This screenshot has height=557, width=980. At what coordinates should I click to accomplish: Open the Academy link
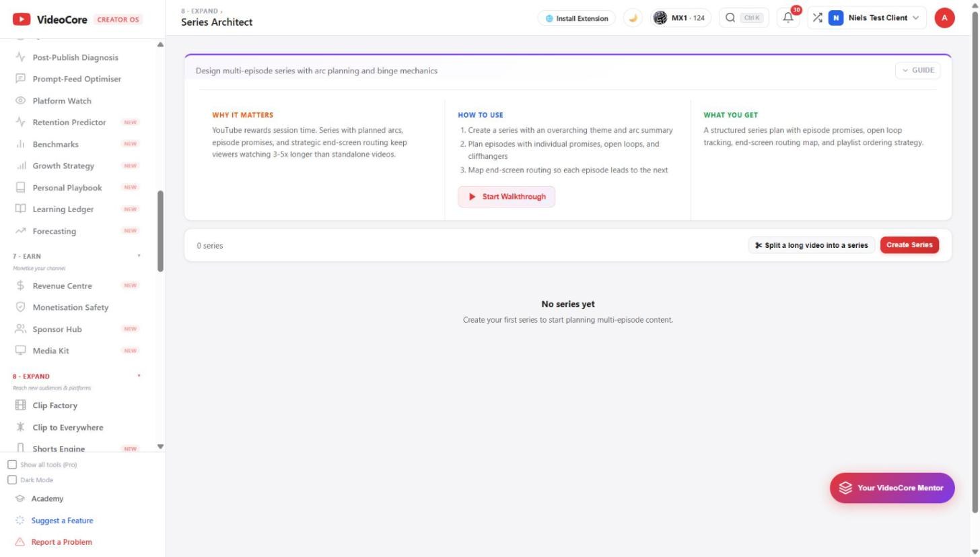[47, 499]
